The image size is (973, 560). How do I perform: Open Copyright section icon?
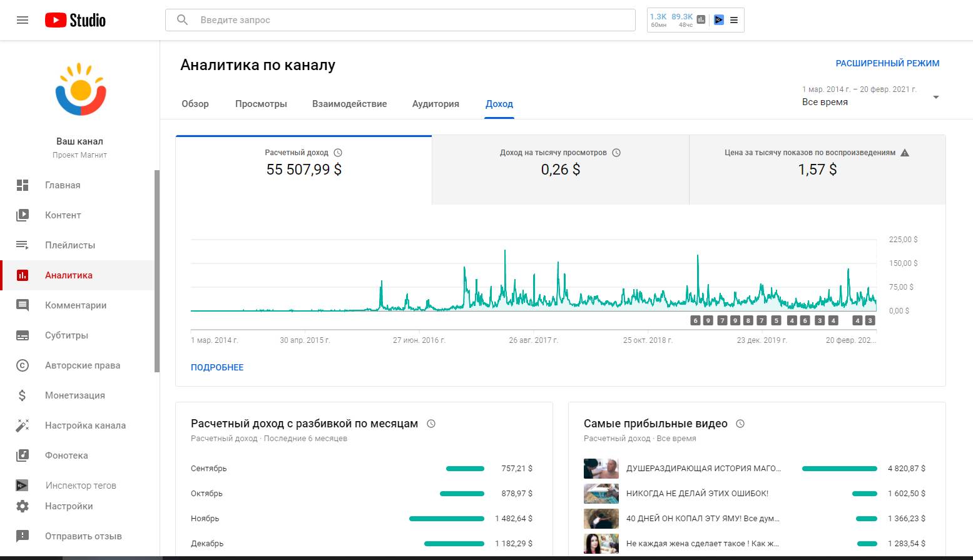[x=23, y=365]
